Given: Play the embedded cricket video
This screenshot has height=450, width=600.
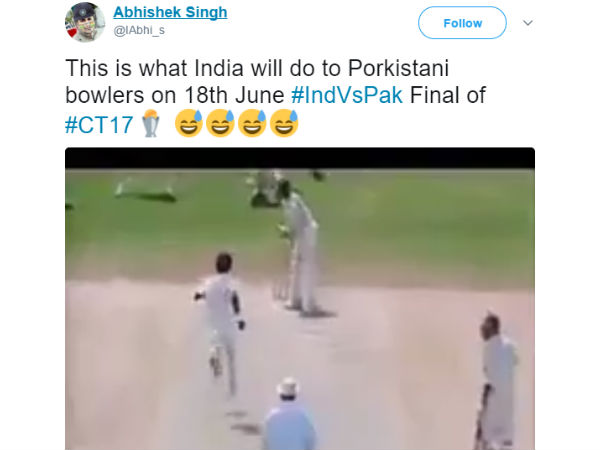Looking at the screenshot, I should pos(300,298).
